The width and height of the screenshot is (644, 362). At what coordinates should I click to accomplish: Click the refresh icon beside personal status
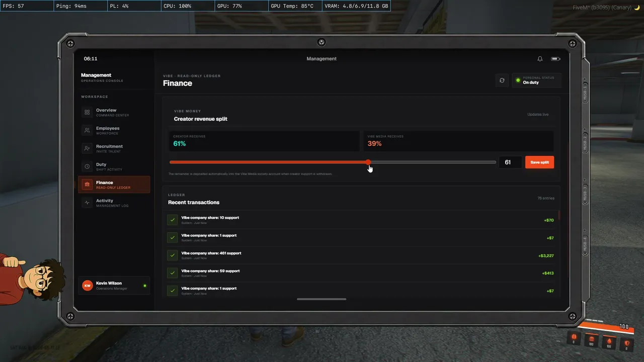pyautogui.click(x=502, y=80)
